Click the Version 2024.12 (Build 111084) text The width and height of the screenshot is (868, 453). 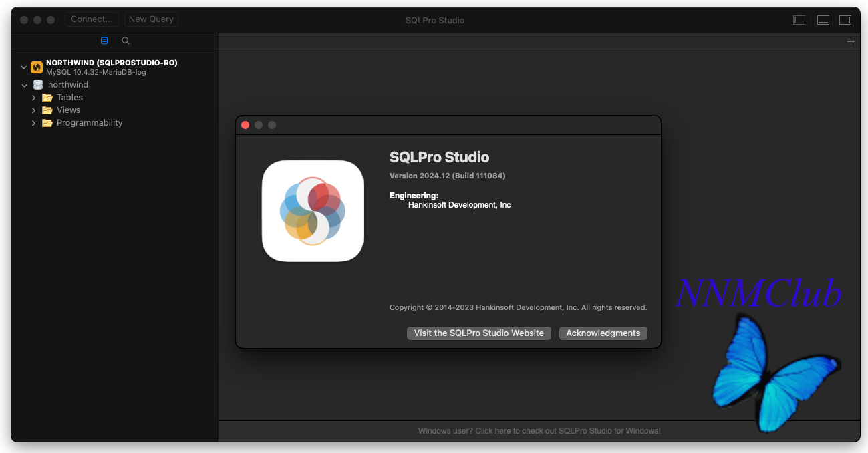click(448, 176)
